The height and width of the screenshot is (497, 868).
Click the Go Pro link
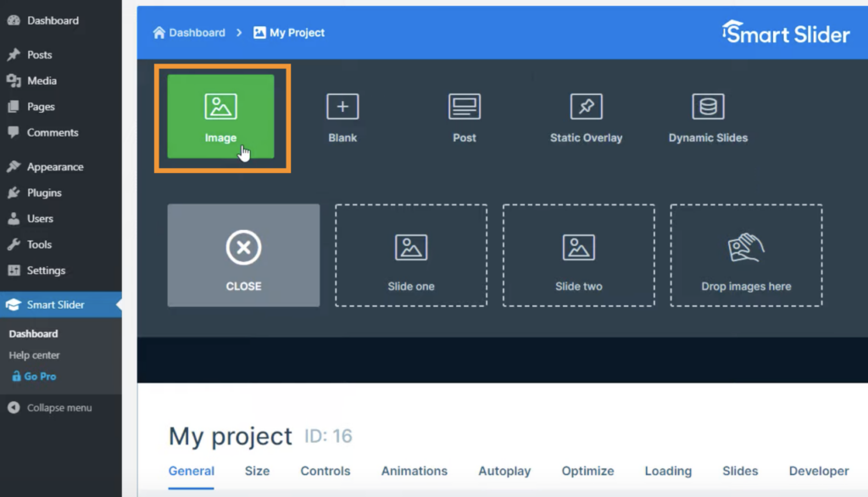40,377
